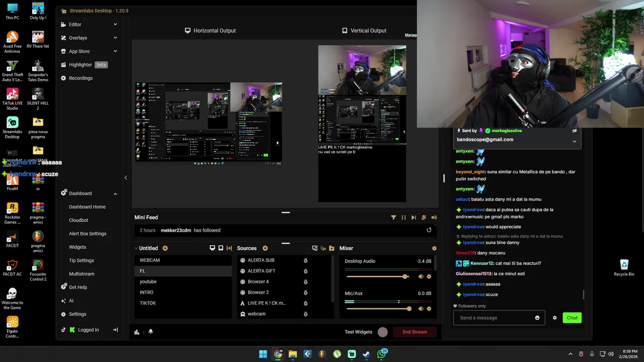Image resolution: width=644 pixels, height=362 pixels.
Task: Skip the current alert in Mini Feed
Action: tap(414, 218)
